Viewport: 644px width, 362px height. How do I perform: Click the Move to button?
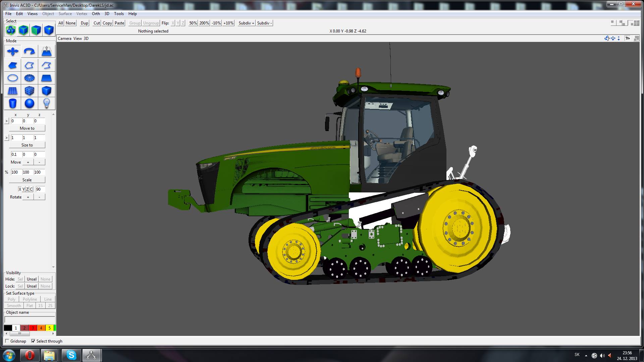click(x=27, y=128)
